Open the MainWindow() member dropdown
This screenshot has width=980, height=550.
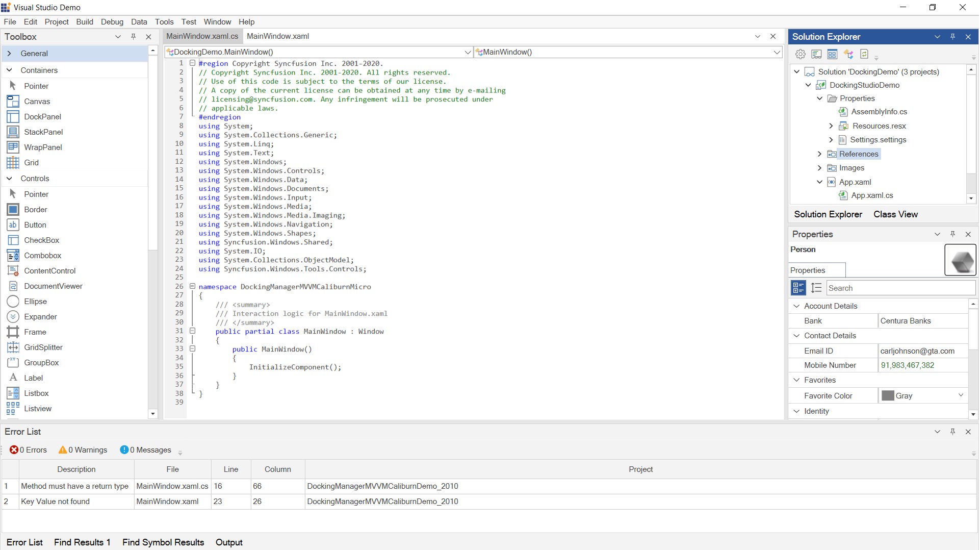click(x=777, y=52)
